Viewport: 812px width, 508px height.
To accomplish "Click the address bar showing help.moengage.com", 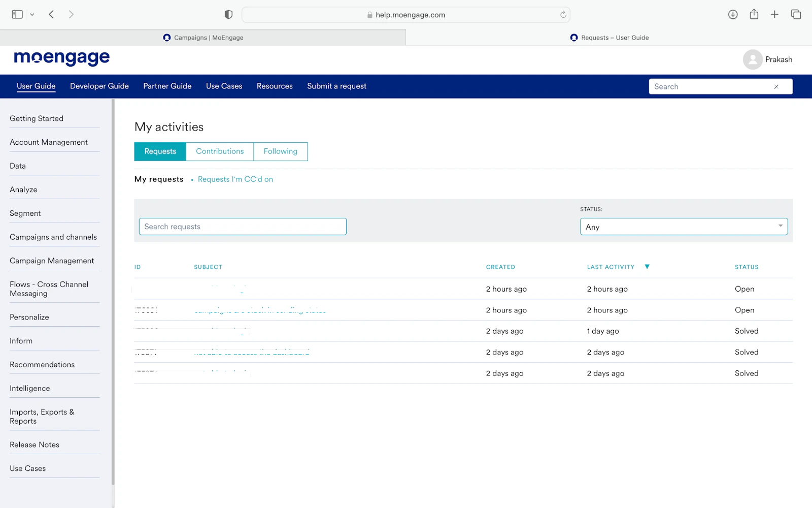I will pyautogui.click(x=406, y=15).
